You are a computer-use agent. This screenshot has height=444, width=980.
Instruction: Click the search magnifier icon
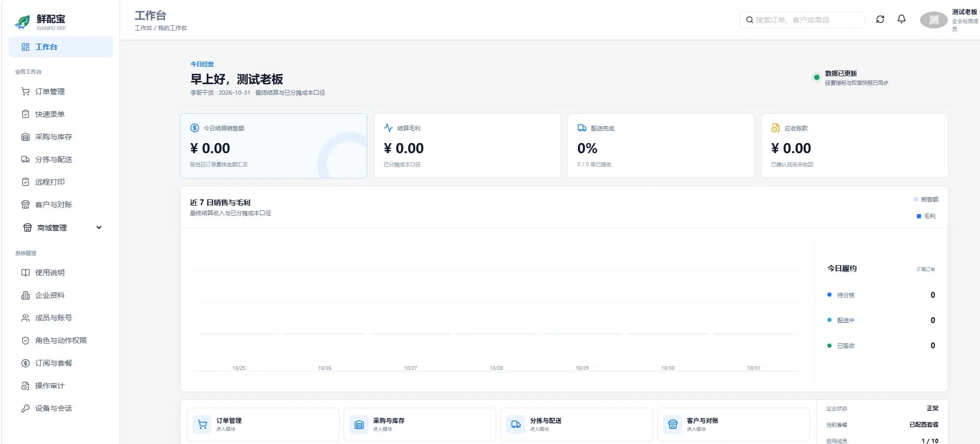(x=749, y=20)
